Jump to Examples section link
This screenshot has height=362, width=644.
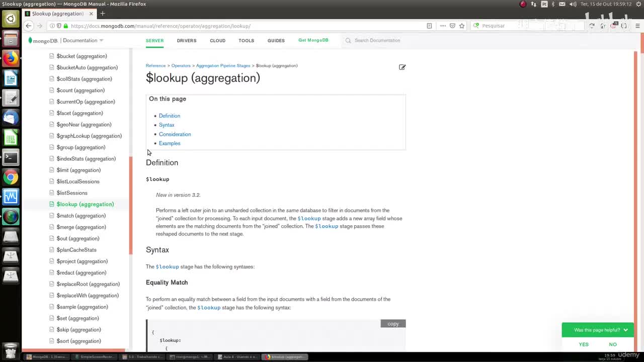tap(170, 143)
